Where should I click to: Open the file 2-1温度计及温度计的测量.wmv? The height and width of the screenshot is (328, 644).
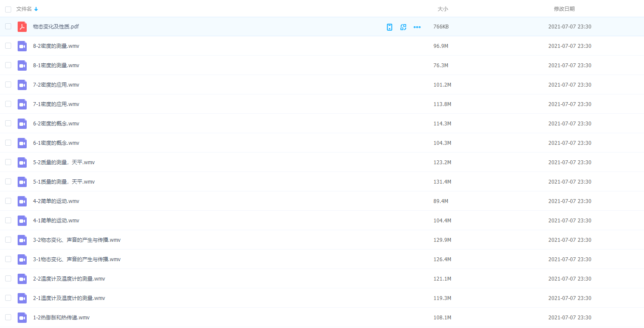coord(69,298)
